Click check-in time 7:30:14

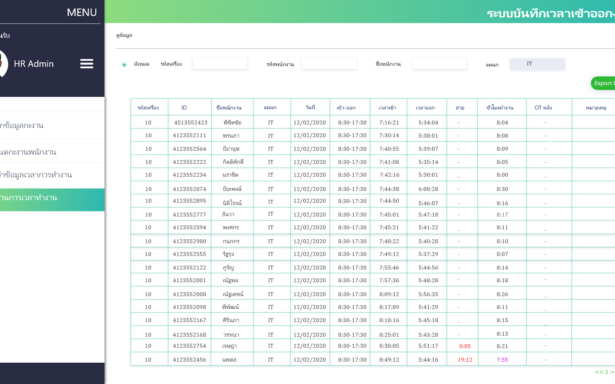(389, 135)
